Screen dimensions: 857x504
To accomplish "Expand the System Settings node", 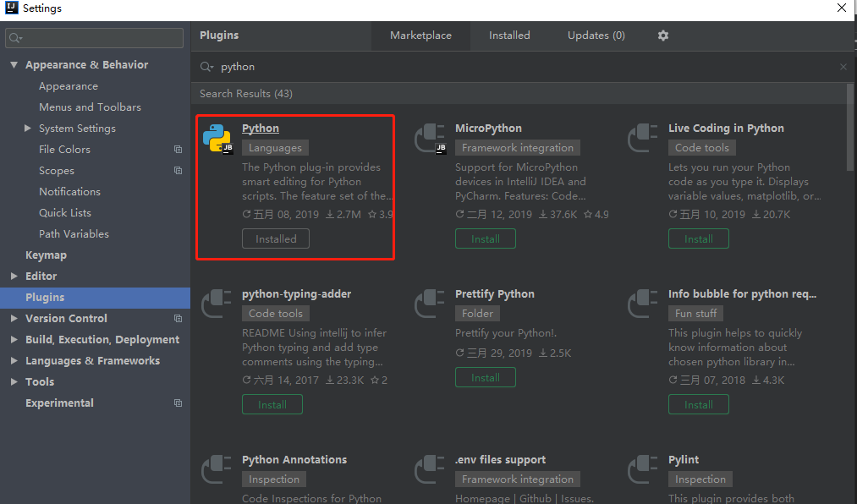I will pyautogui.click(x=27, y=129).
